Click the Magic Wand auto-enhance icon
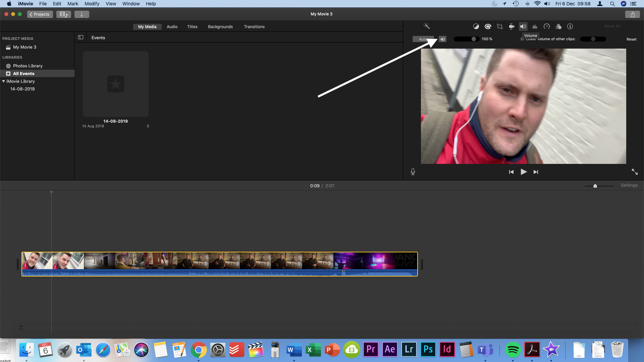The height and width of the screenshot is (362, 644). click(x=427, y=26)
